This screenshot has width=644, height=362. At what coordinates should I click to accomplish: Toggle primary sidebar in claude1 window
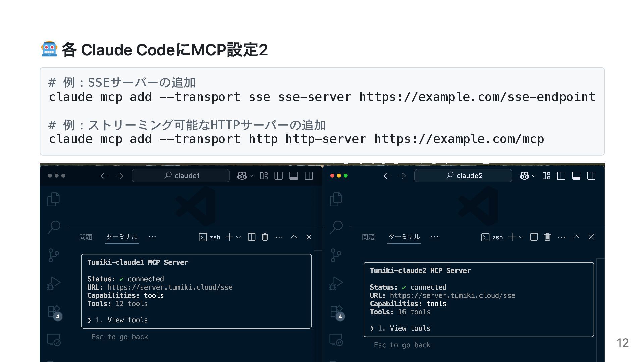tap(278, 176)
